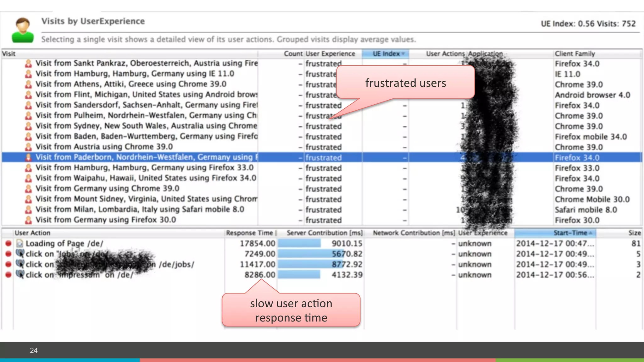Sort by Client Family column header
This screenshot has width=644, height=362.
point(597,54)
